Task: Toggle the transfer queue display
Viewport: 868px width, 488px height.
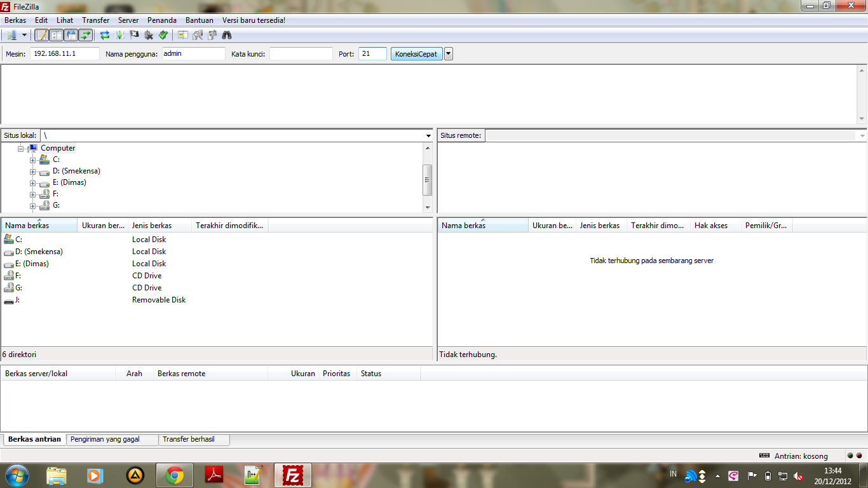Action: pyautogui.click(x=85, y=35)
